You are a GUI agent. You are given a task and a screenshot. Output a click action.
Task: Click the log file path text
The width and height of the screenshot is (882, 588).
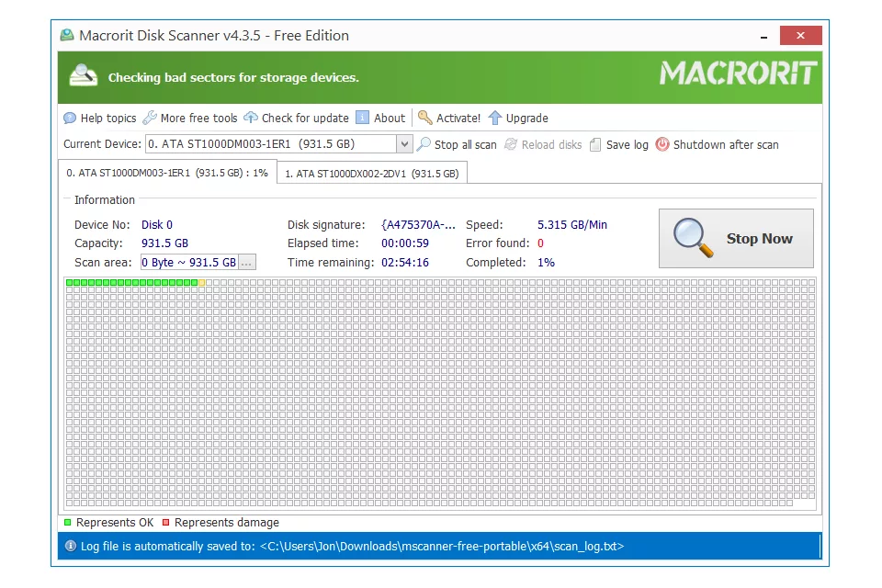(x=442, y=547)
